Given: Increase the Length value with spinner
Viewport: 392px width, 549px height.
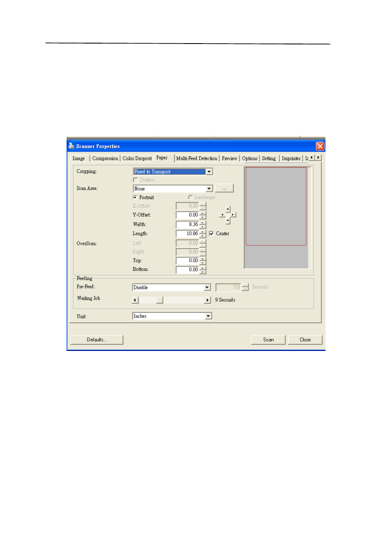Looking at the screenshot, I should pyautogui.click(x=203, y=231).
